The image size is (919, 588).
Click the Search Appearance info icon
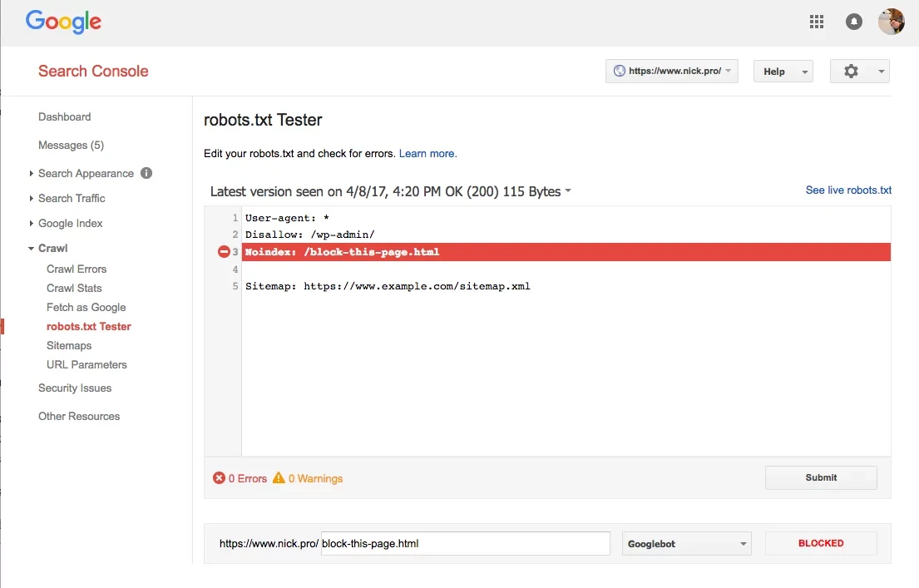pos(146,173)
